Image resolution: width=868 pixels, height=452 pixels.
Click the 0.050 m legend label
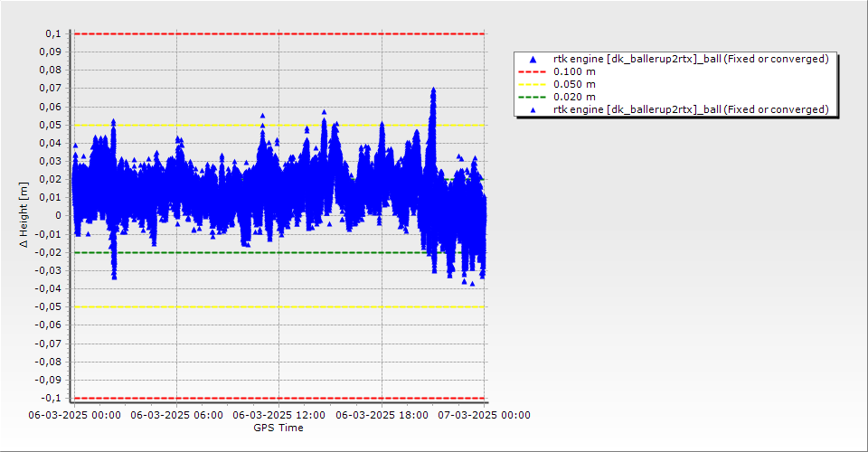click(x=574, y=84)
